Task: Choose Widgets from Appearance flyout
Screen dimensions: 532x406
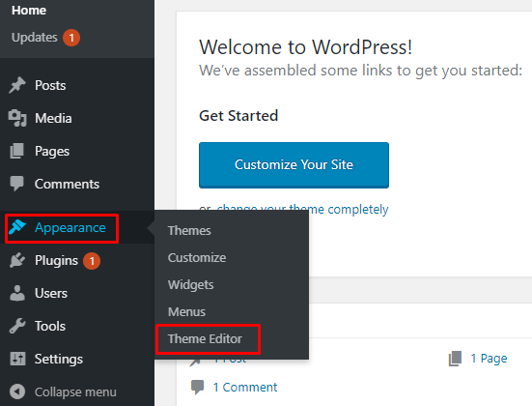Action: click(x=190, y=285)
